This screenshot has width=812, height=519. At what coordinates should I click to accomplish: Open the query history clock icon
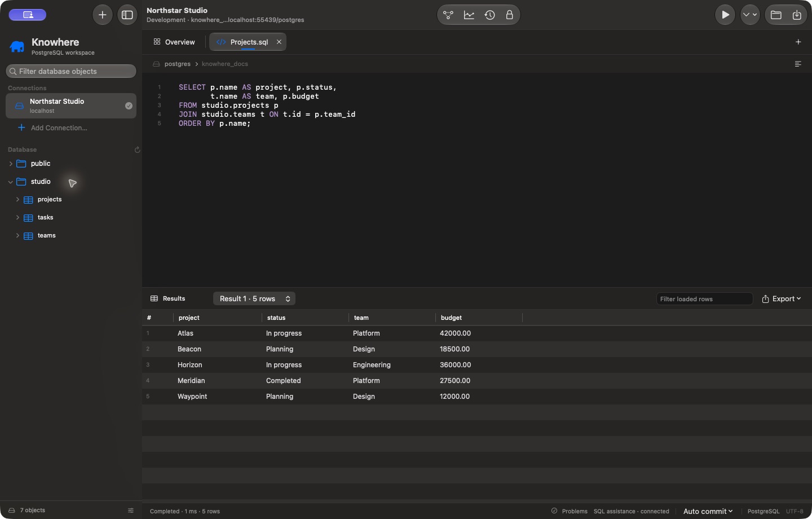point(489,15)
